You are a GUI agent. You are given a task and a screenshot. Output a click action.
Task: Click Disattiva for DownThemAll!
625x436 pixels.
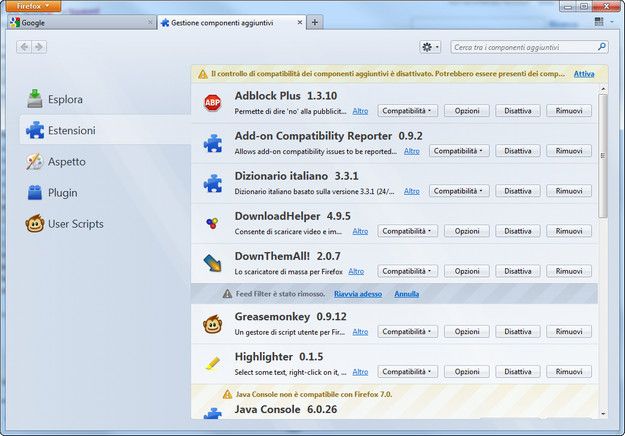tap(518, 271)
